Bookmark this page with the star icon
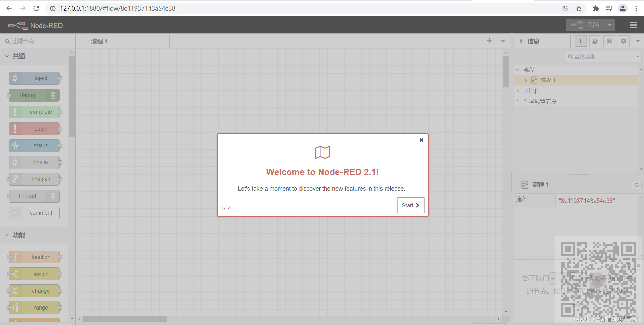 coord(579,9)
